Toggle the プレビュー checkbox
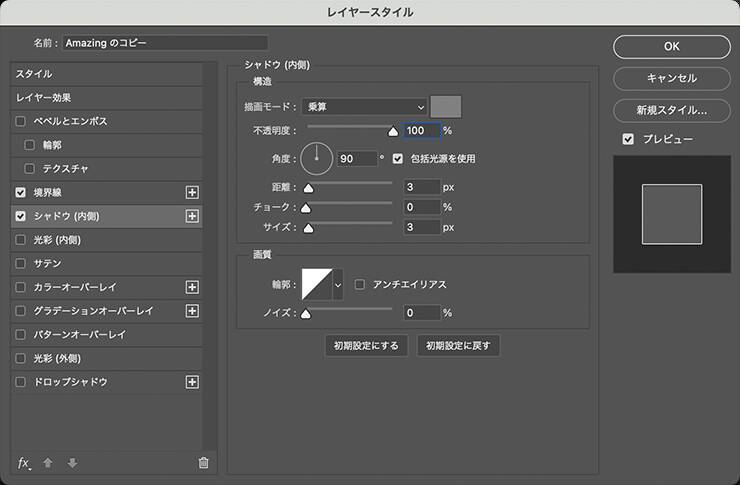Screen dimensions: 740x485 pos(628,139)
